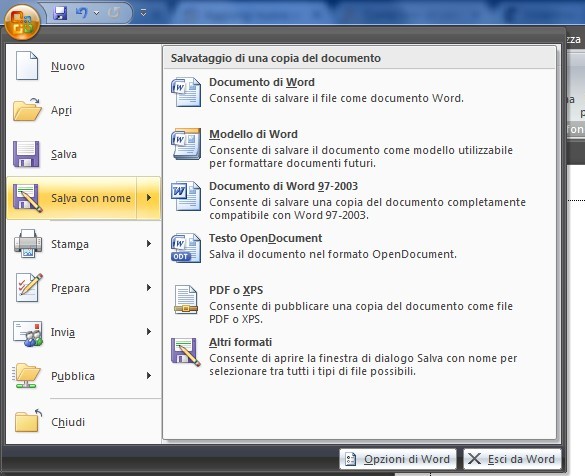Expand the Stampa submenu arrow
Screen dimensions: 585x476
pos(149,244)
